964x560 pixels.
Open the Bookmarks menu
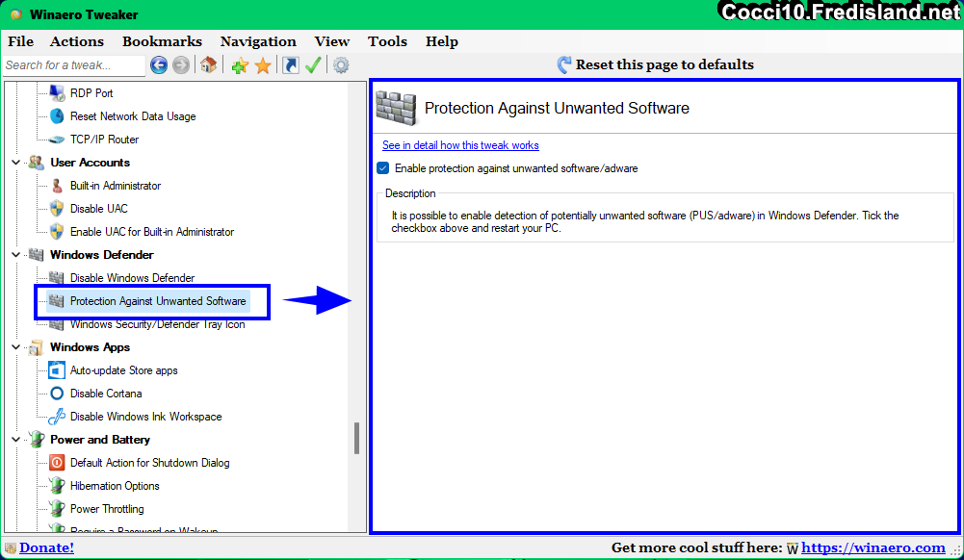point(163,41)
